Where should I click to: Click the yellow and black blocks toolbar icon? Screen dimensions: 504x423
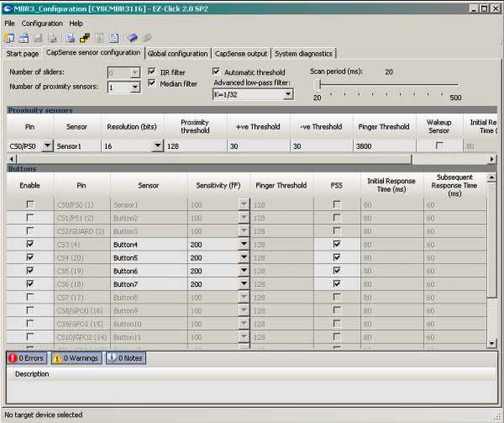[85, 38]
